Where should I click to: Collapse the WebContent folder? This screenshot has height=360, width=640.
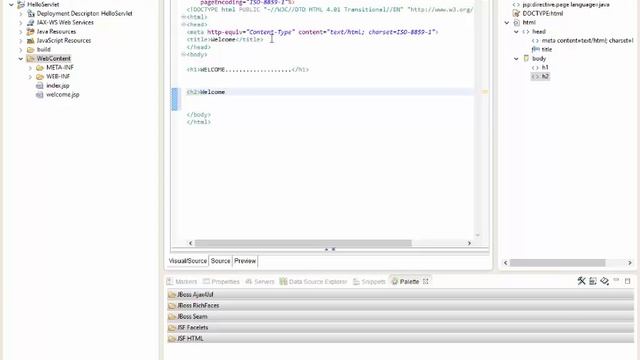tap(21, 58)
